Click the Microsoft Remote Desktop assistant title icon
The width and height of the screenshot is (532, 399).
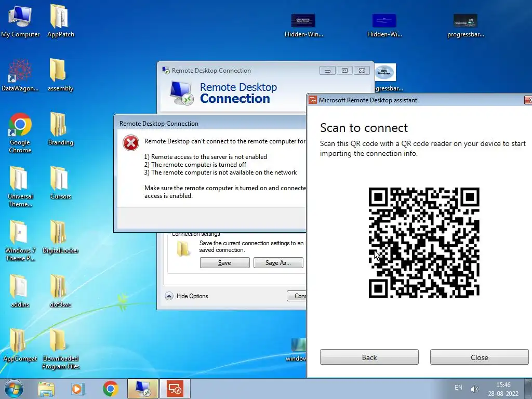click(312, 100)
